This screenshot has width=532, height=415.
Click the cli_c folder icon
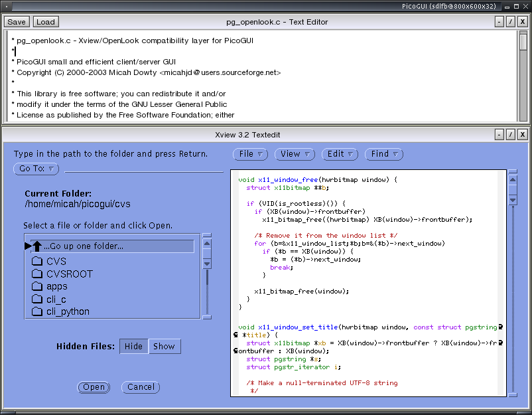(x=36, y=299)
